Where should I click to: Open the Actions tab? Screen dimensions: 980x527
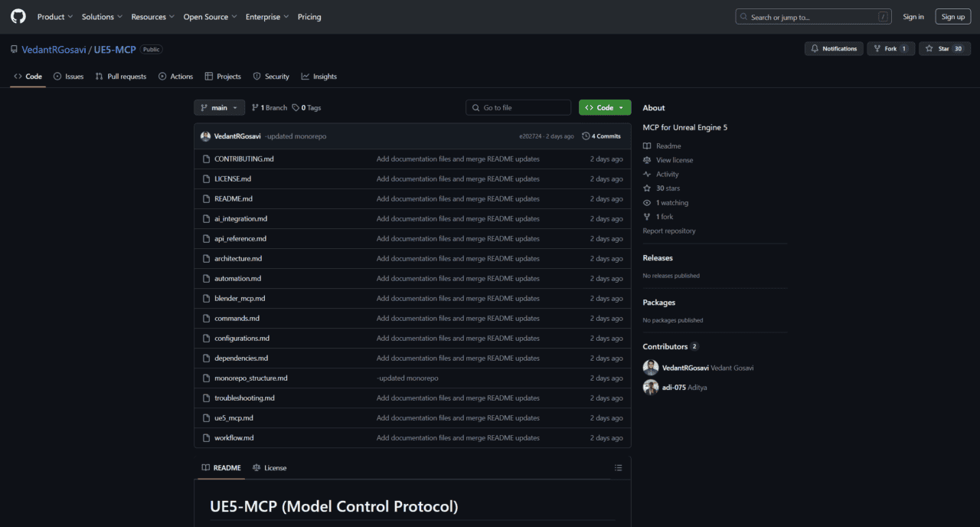coord(175,77)
